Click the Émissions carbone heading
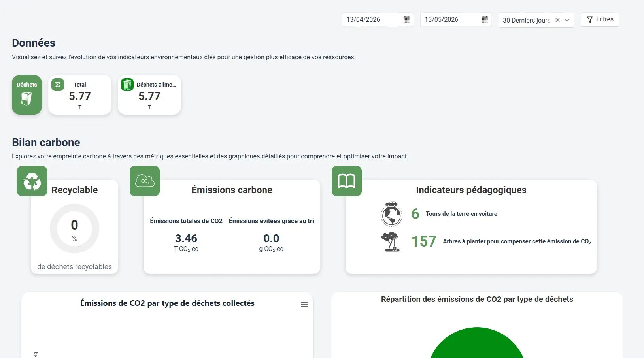This screenshot has width=644, height=358. [x=232, y=190]
